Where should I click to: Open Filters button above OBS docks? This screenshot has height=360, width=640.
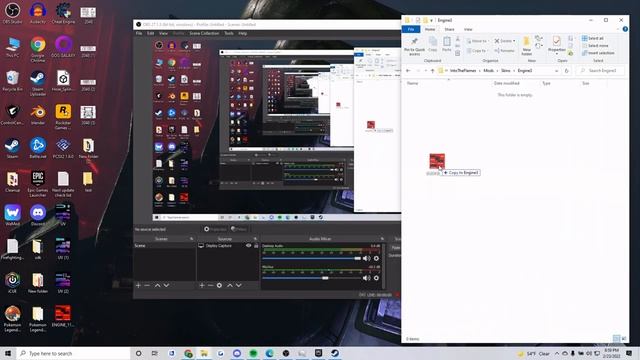point(239,229)
